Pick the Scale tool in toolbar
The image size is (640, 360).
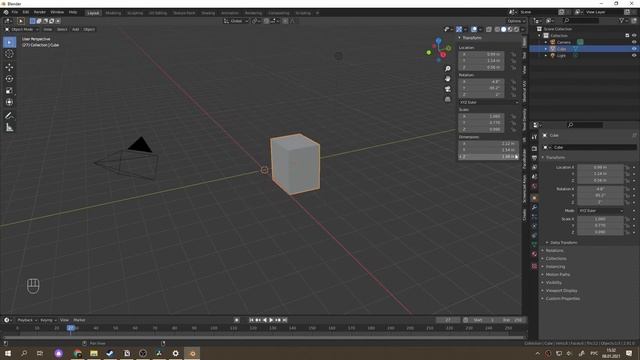[x=9, y=91]
